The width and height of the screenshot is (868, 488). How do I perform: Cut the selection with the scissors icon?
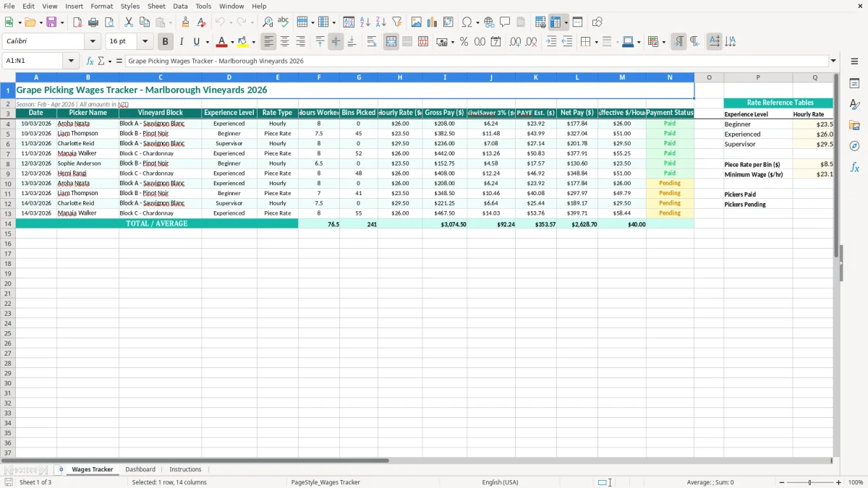pyautogui.click(x=129, y=22)
